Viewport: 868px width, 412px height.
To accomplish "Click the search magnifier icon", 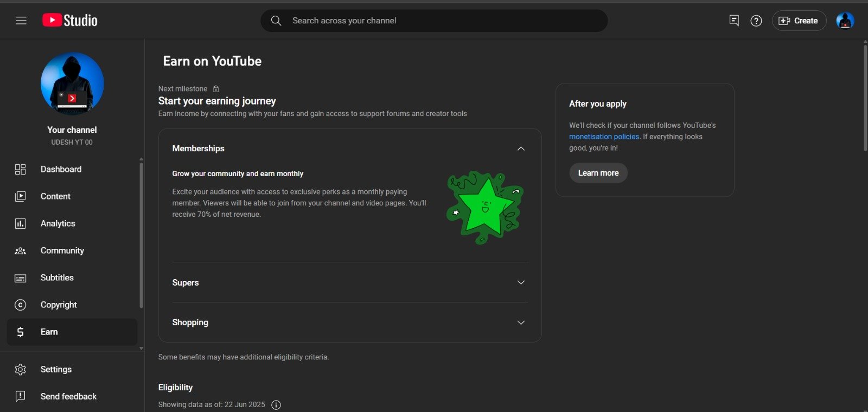I will (276, 21).
